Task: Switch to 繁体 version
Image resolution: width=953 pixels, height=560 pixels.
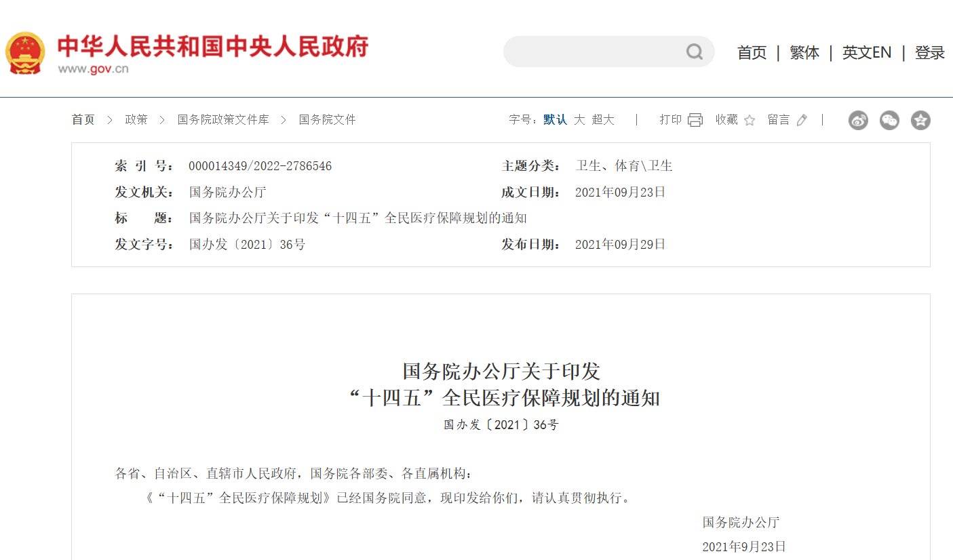Action: pos(804,53)
